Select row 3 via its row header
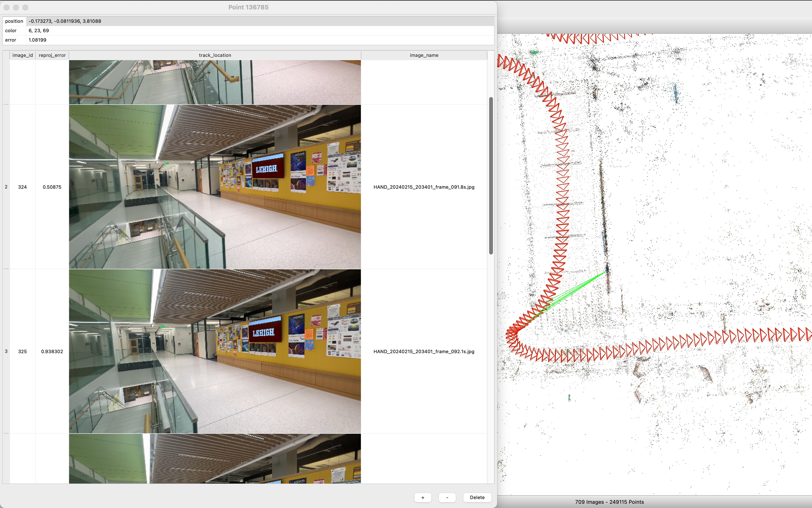 click(6, 352)
